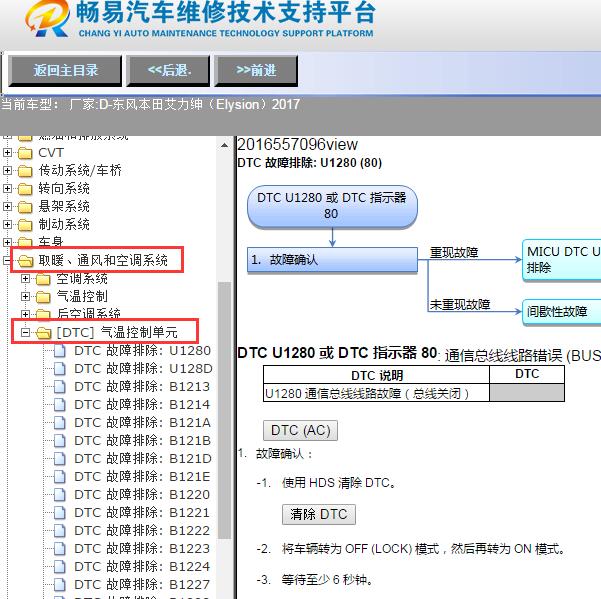
Task: Select the 转向系统 tree label
Action: pos(64,188)
